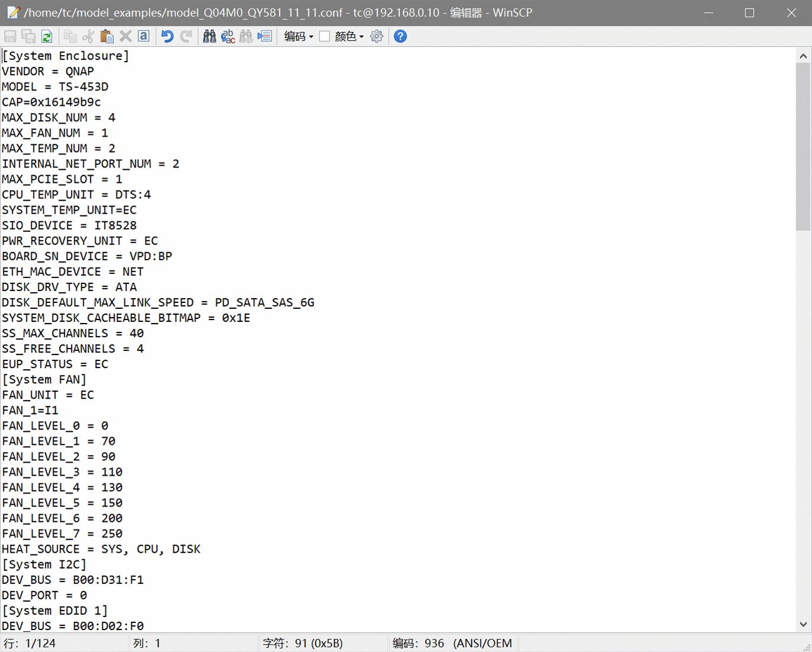812x652 pixels.
Task: Click the scrollbar up arrow
Action: point(803,56)
